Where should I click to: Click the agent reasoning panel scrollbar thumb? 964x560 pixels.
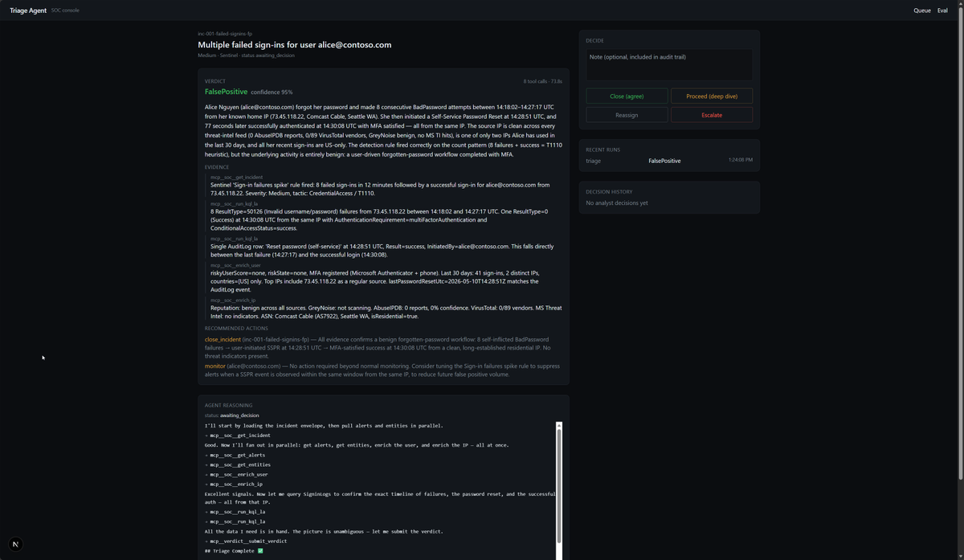(559, 486)
